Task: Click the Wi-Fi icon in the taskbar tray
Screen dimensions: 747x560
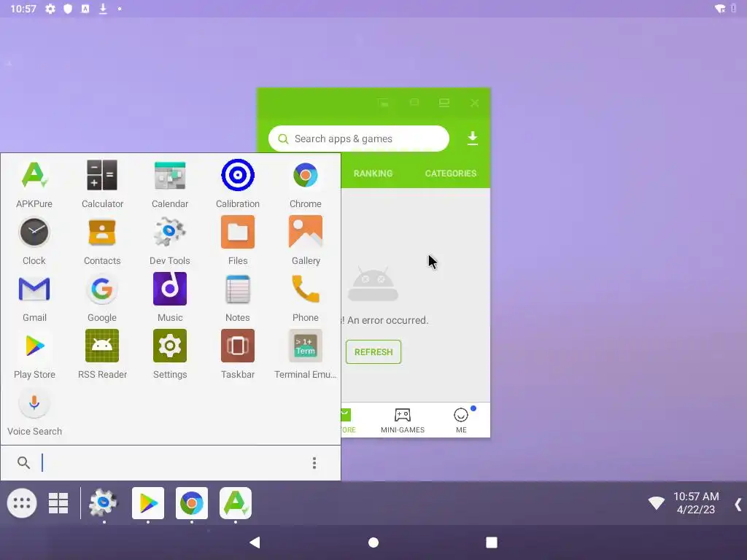Action: pos(656,503)
